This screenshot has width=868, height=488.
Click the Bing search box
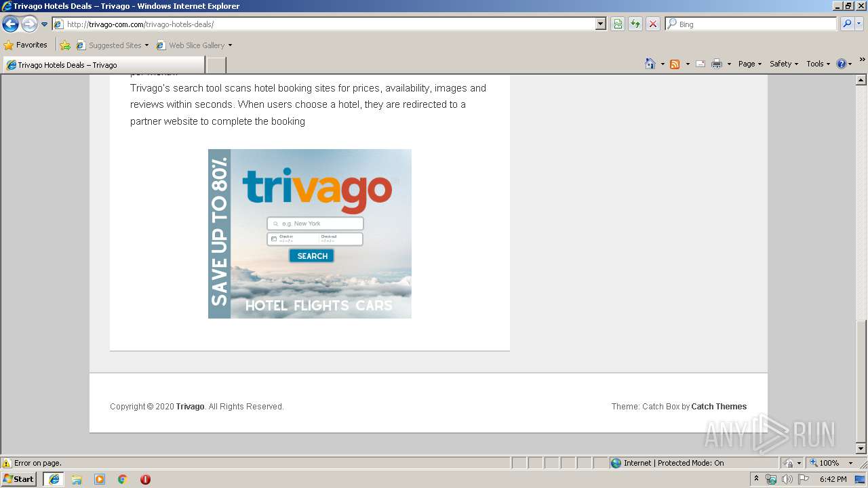(751, 24)
